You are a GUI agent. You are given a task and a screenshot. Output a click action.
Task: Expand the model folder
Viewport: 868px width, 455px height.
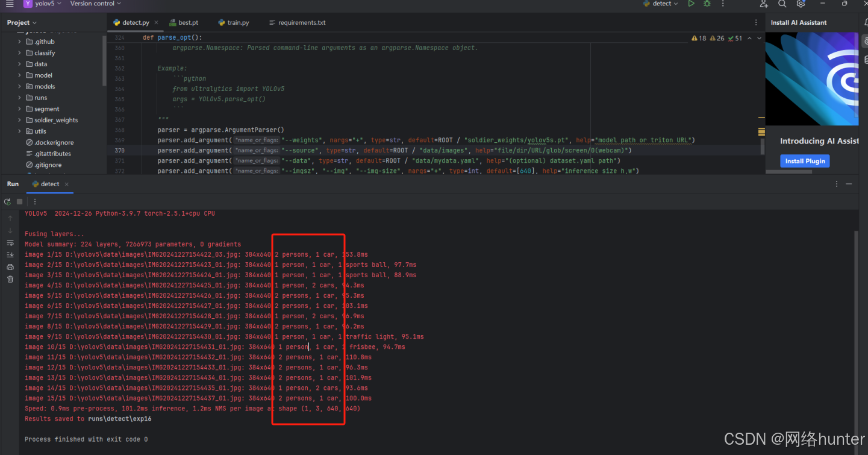pyautogui.click(x=20, y=75)
